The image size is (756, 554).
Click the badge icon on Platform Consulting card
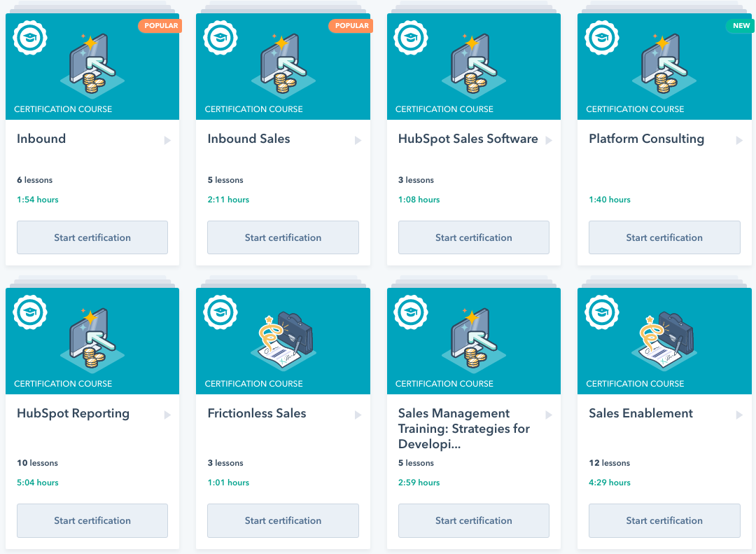pos(601,38)
